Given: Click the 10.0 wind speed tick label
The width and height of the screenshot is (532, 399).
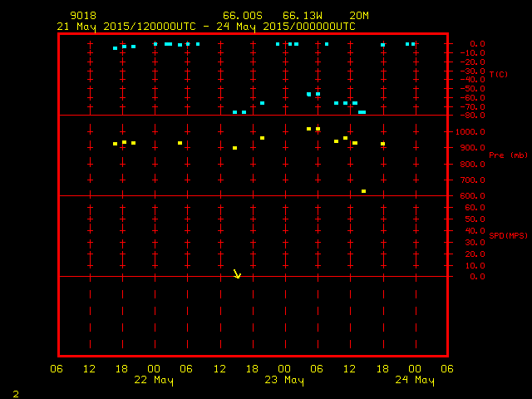Looking at the screenshot, I should [475, 266].
